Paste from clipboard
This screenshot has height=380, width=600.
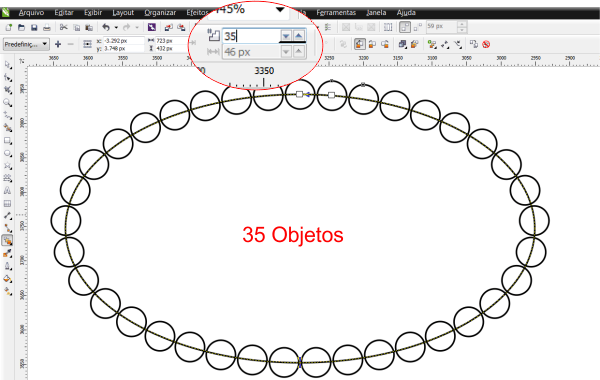pos(89,27)
